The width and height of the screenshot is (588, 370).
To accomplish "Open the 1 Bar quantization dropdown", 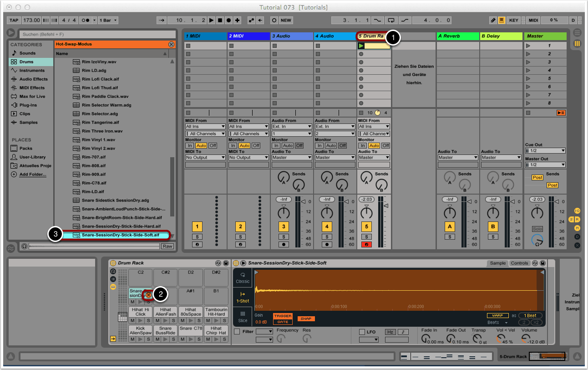I will (x=108, y=21).
